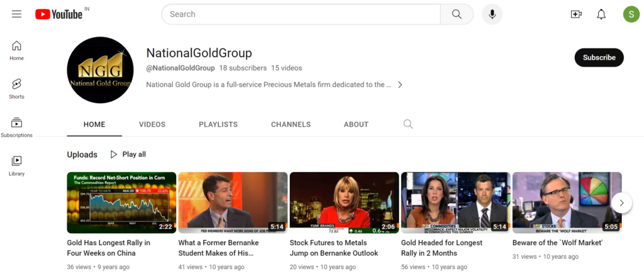Click '56 views • 10 years ago'
This screenshot has height=274, width=644.
(x=434, y=267)
